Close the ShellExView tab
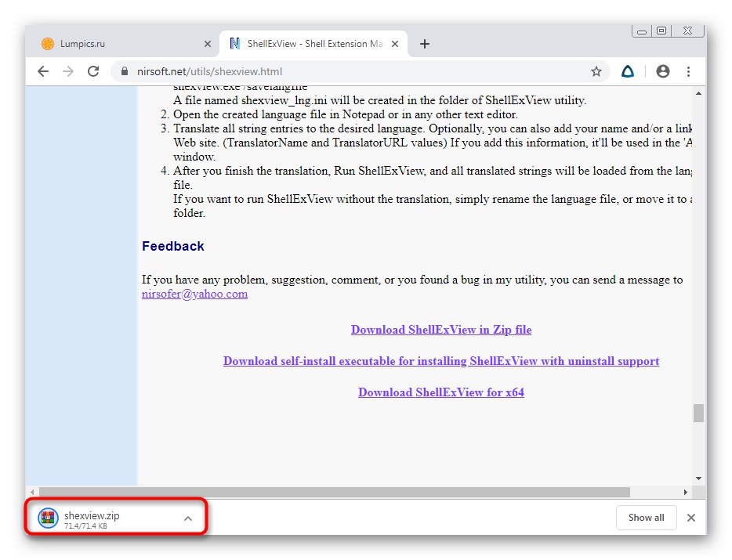 pos(395,44)
